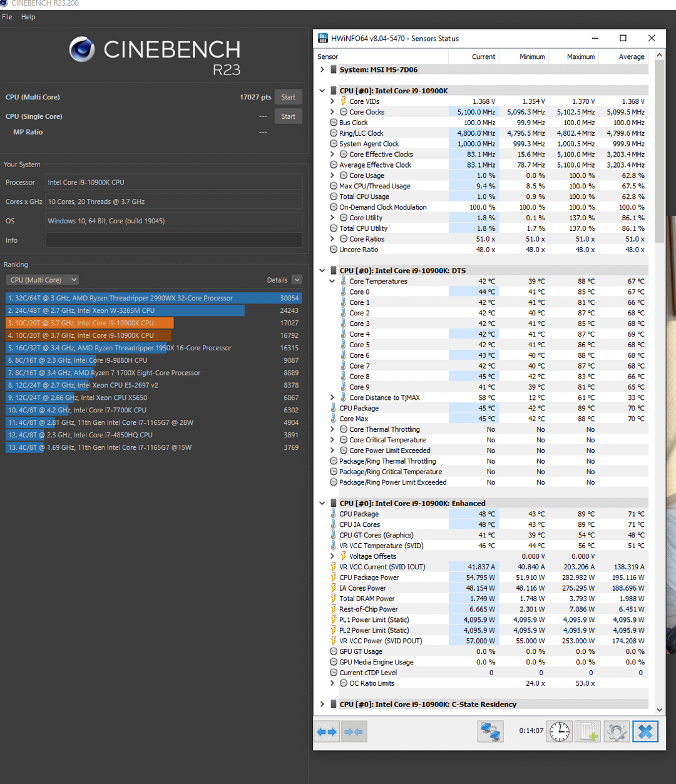Open the Cinebench File menu
The image size is (676, 784).
click(x=7, y=17)
